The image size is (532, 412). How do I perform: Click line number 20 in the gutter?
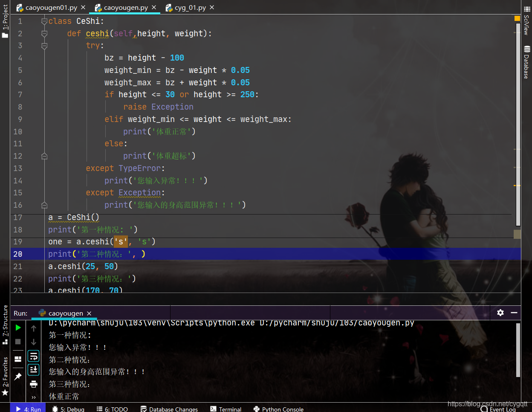pos(17,254)
